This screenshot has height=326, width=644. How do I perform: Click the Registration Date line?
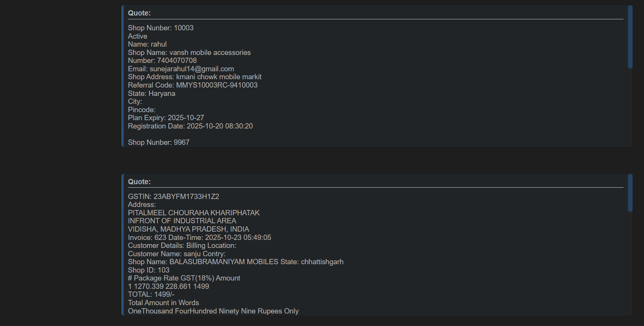(190, 126)
